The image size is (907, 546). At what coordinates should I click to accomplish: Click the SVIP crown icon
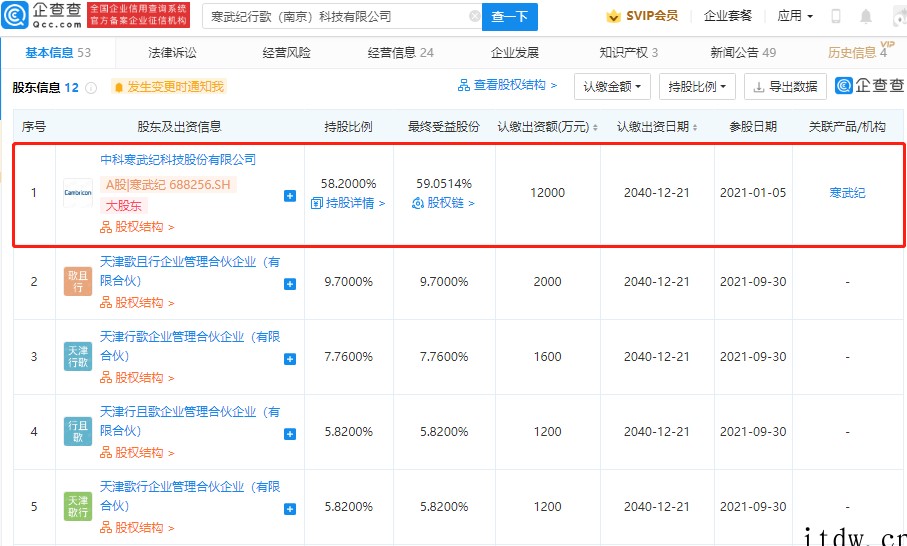click(x=613, y=16)
